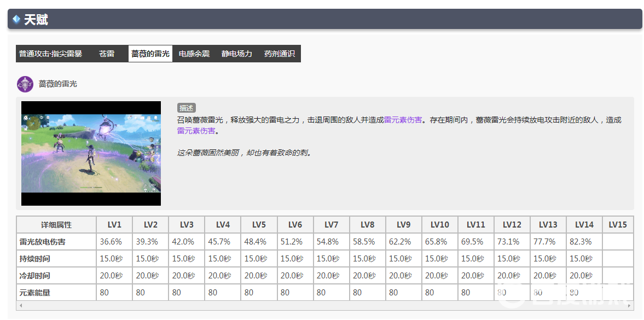Select the 蔷薇的雷光 tab
Image resolution: width=644 pixels, height=320 pixels.
tap(150, 54)
